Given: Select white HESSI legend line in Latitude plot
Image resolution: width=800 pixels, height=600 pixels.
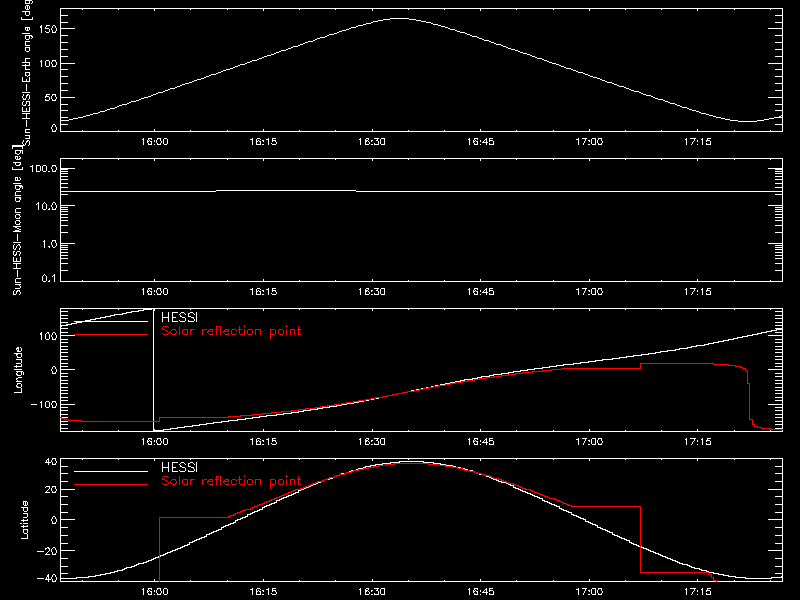Looking at the screenshot, I should coord(111,471).
